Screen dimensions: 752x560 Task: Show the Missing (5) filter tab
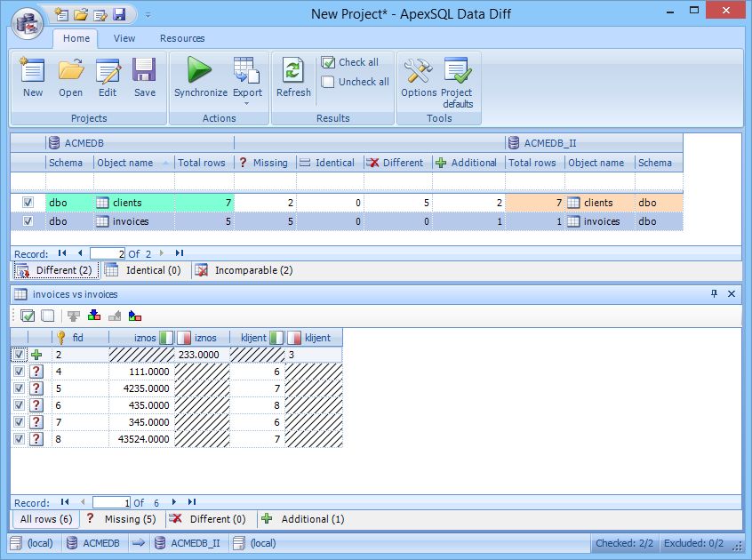pos(122,519)
